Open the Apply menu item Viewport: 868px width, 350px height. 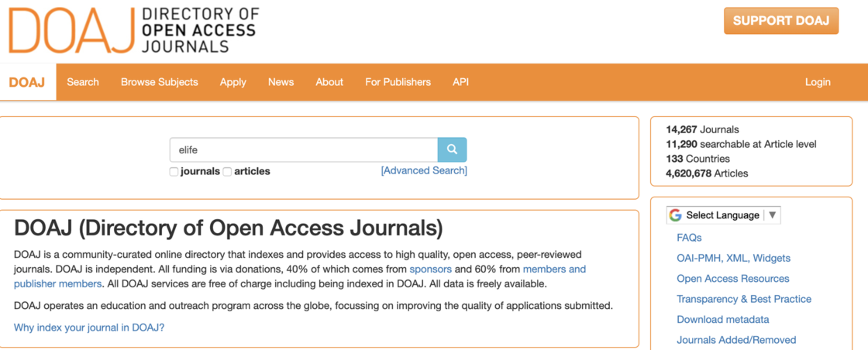[x=233, y=82]
